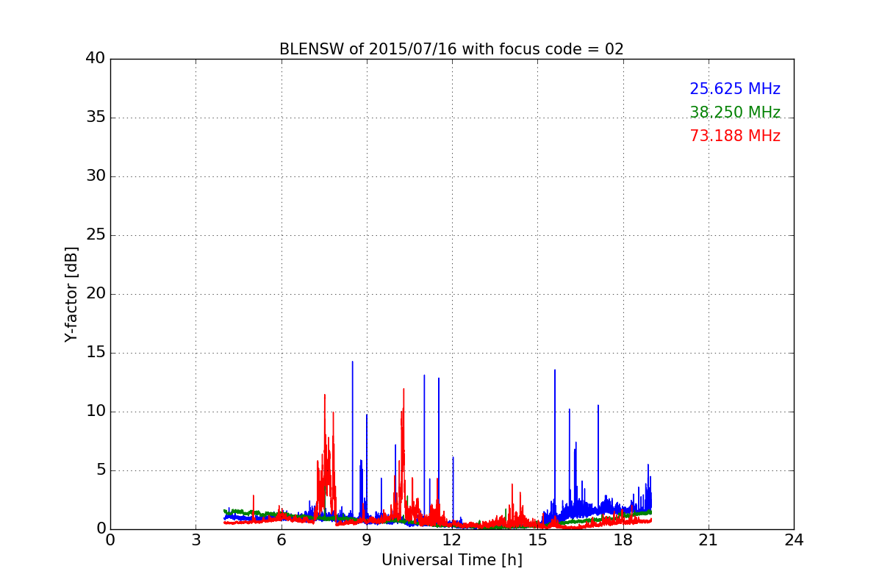The image size is (882, 588).
Task: Click the x-axis tick label 24
Action: [x=794, y=539]
